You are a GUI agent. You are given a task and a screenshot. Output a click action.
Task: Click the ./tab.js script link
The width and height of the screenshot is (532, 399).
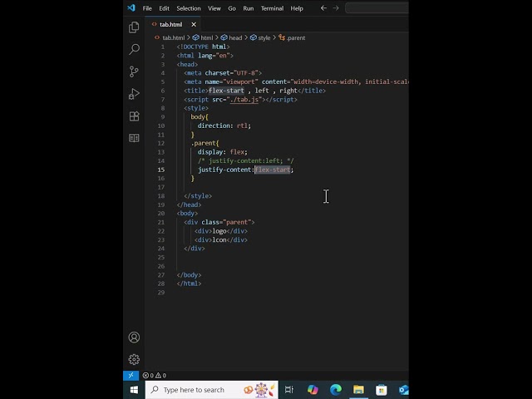tap(244, 100)
